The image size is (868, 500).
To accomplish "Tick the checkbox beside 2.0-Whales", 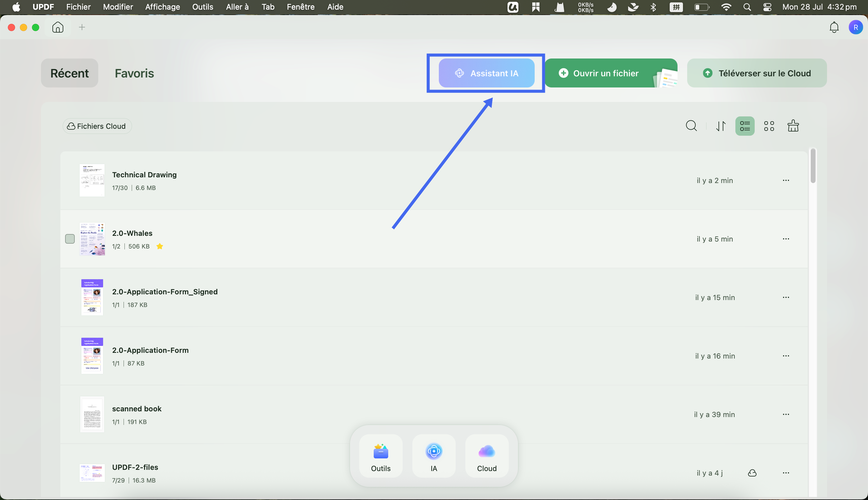I will [x=70, y=239].
